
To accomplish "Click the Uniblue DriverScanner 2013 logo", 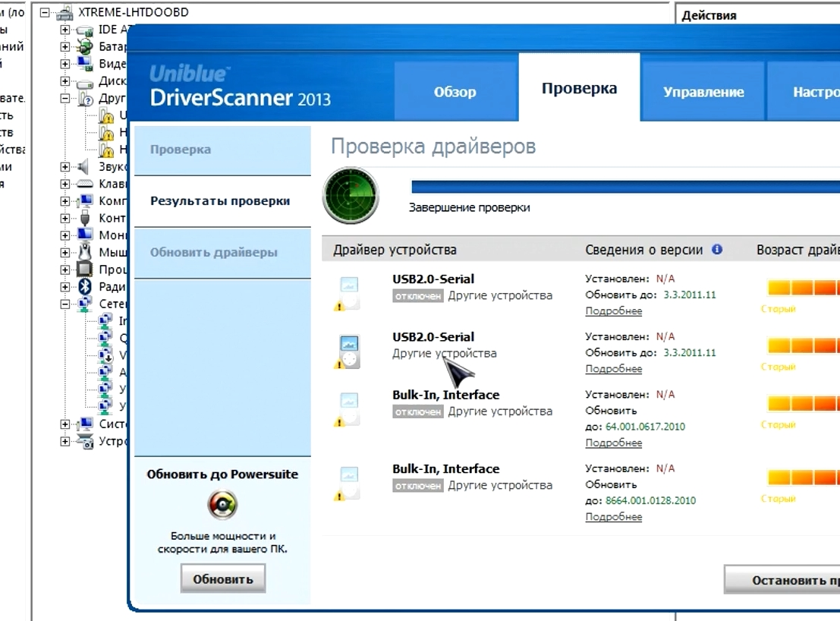I will (x=240, y=87).
